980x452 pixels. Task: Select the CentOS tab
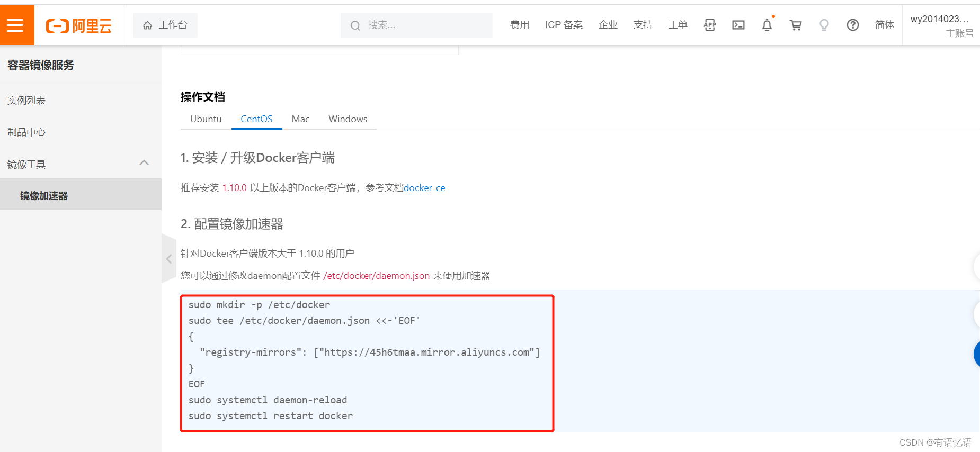click(256, 119)
